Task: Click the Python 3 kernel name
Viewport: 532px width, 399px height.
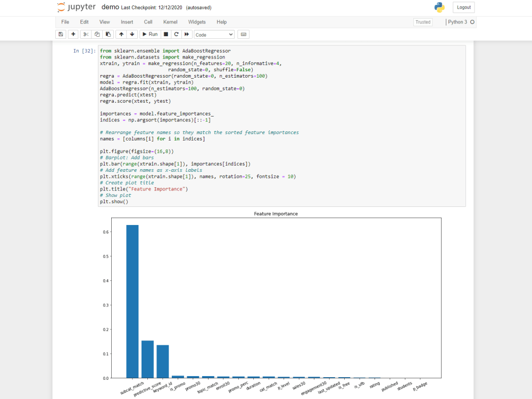Action: tap(458, 22)
